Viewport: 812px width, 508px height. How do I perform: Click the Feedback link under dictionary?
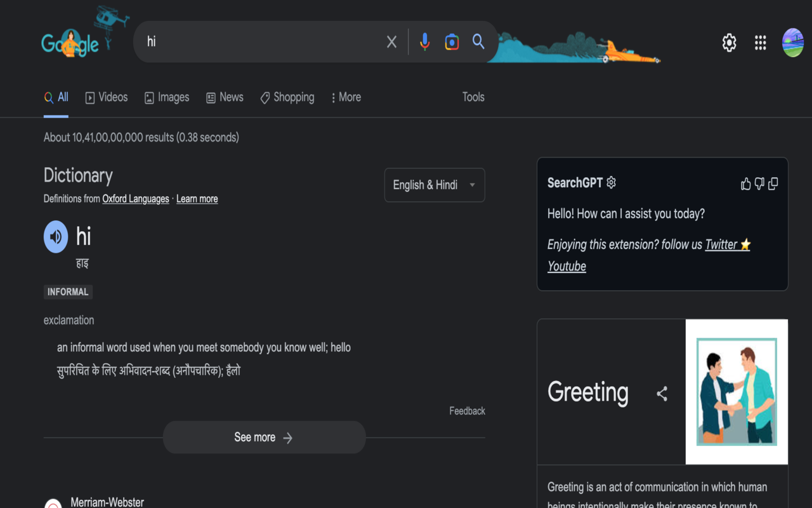pos(467,411)
